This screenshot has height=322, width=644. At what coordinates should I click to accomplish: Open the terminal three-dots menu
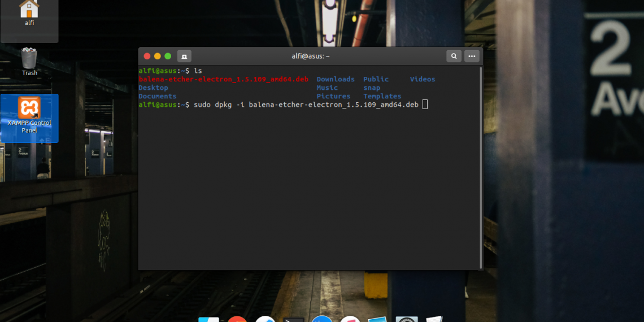click(x=472, y=56)
